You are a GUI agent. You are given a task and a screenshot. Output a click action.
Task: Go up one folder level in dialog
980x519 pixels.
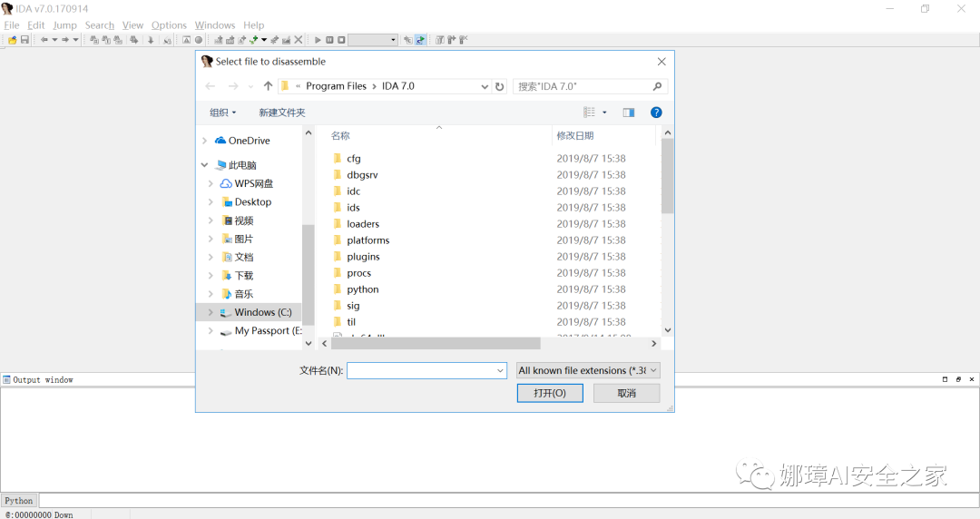point(268,86)
